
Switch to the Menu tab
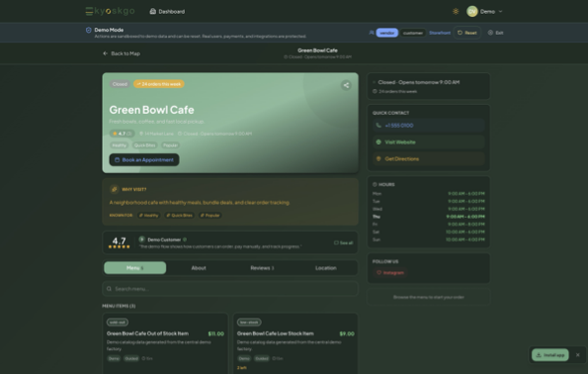[x=135, y=268]
